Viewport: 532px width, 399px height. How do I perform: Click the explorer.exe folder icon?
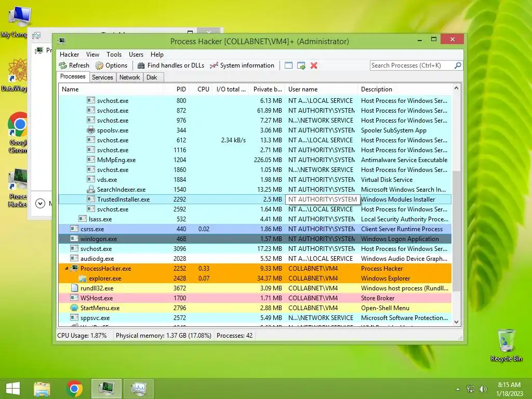pos(83,278)
